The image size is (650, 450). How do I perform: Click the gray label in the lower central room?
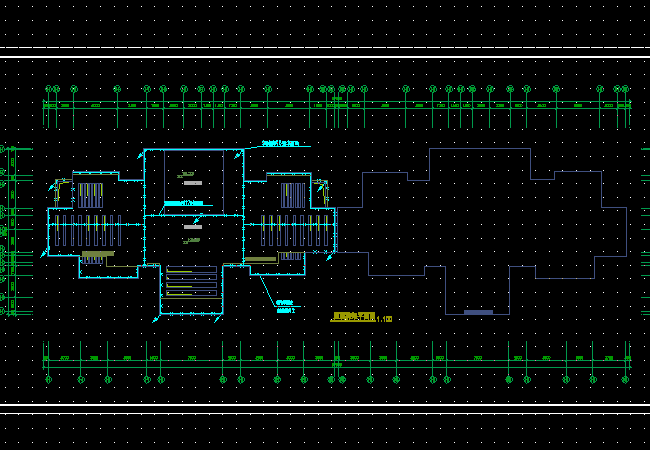pyautogui.click(x=192, y=238)
